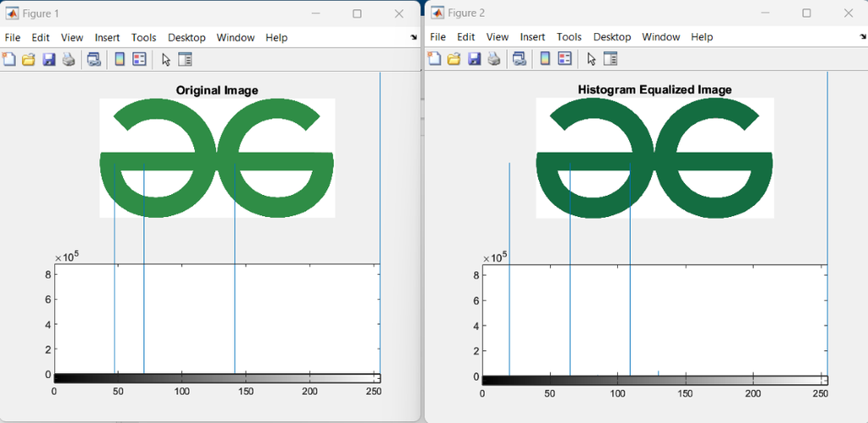
Task: Click MATLAB logo icon in Figure 2 title bar
Action: (x=437, y=13)
